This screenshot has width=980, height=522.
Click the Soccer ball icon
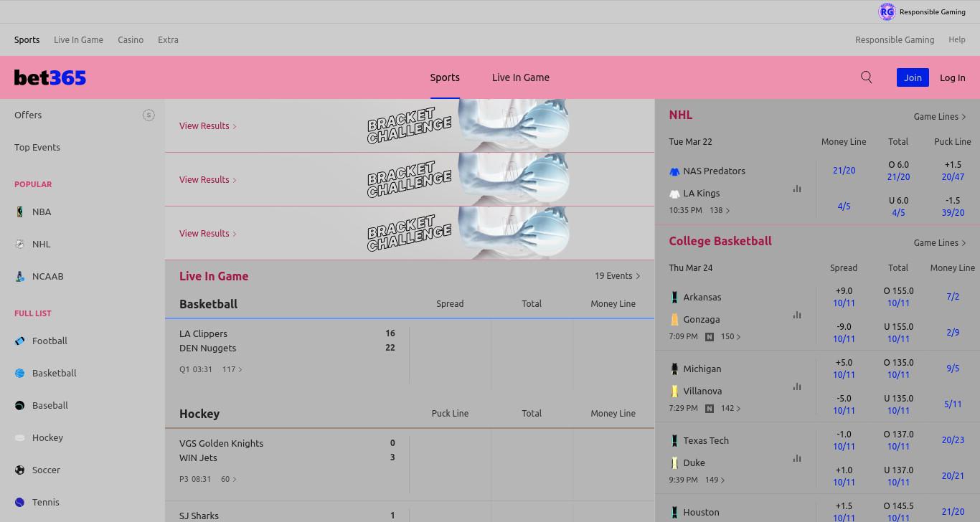[20, 470]
